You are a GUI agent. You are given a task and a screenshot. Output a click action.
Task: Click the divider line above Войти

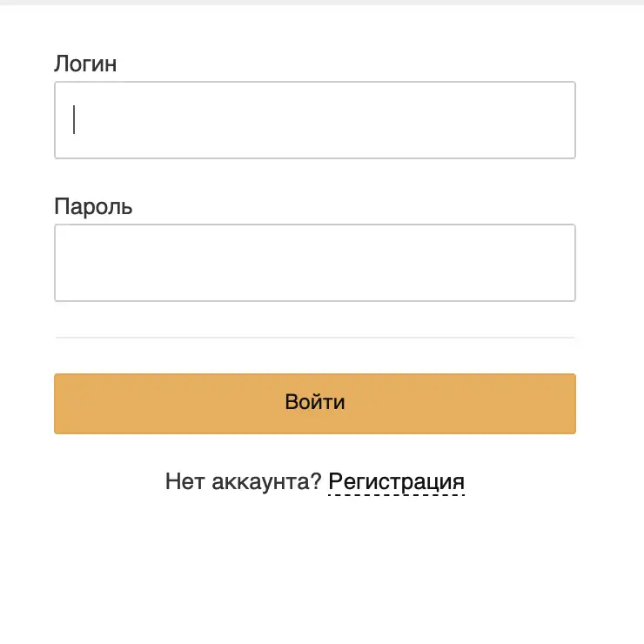314,337
